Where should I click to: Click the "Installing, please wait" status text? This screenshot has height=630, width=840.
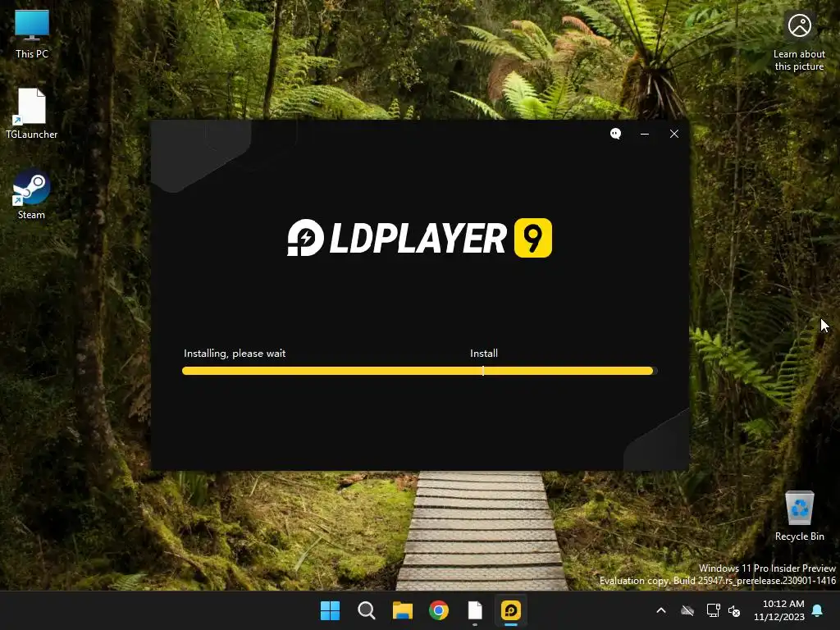235,354
